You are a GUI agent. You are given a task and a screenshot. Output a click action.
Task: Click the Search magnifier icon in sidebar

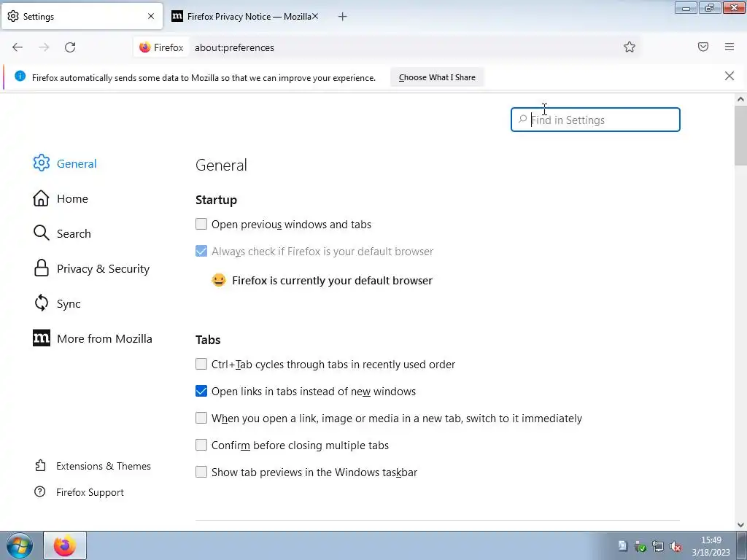[42, 233]
